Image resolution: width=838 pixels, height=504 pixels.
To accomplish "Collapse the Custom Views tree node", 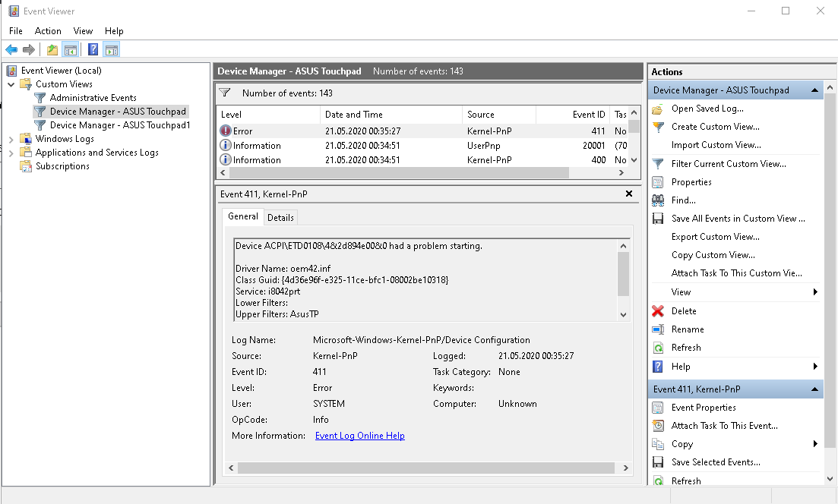I will (x=11, y=84).
